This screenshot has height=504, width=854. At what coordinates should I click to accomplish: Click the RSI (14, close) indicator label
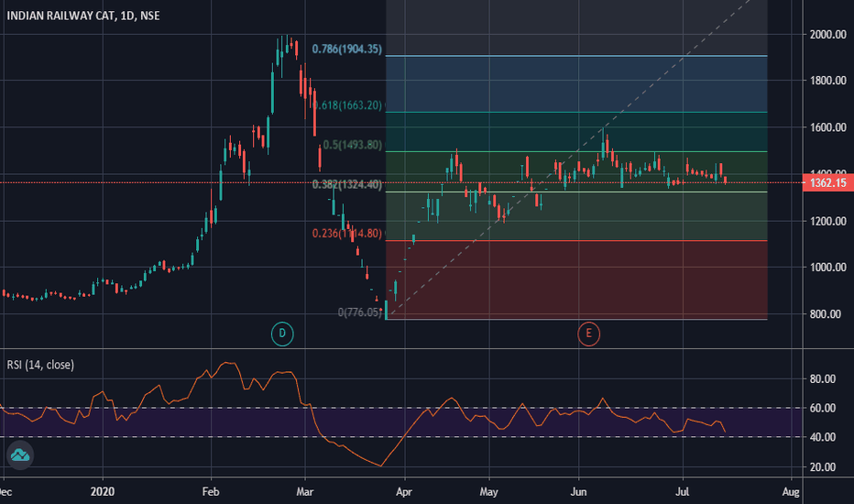[40, 365]
